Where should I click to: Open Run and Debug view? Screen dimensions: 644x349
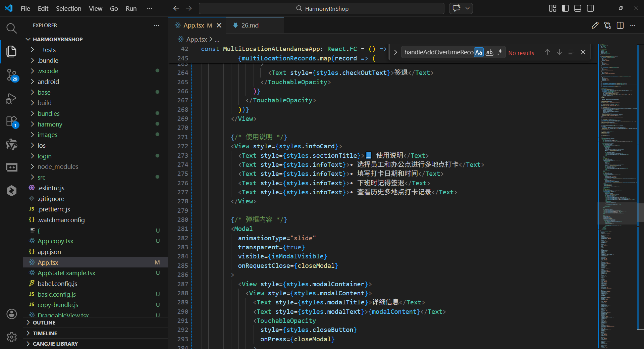click(x=11, y=98)
